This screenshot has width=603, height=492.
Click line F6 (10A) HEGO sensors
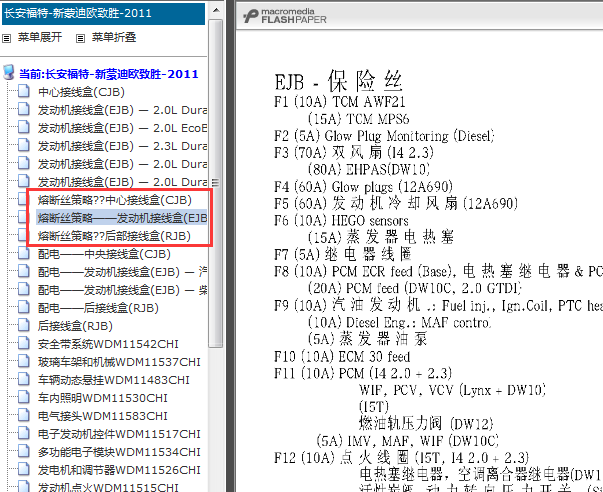point(341,220)
